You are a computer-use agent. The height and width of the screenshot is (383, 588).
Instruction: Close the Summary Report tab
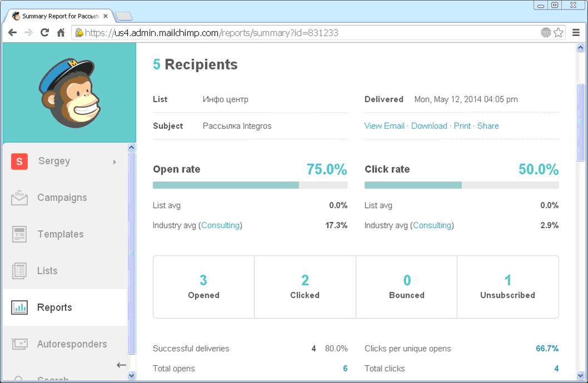click(105, 16)
